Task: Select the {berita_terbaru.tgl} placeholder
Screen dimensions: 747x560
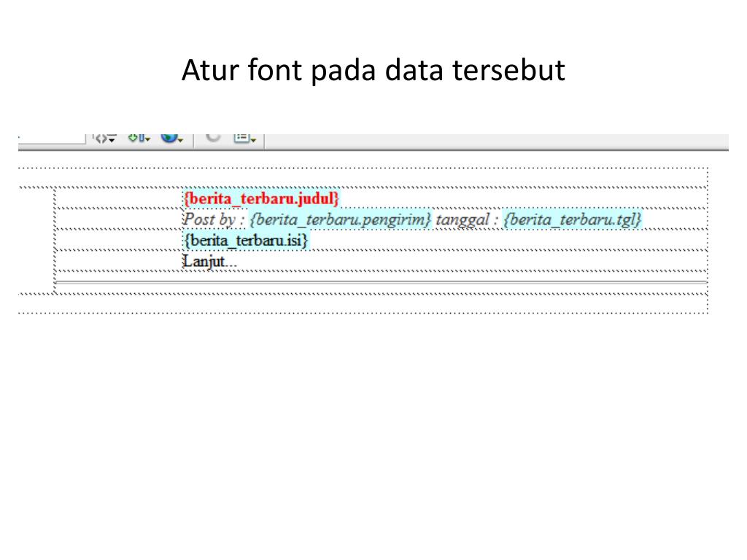Action: [x=573, y=219]
